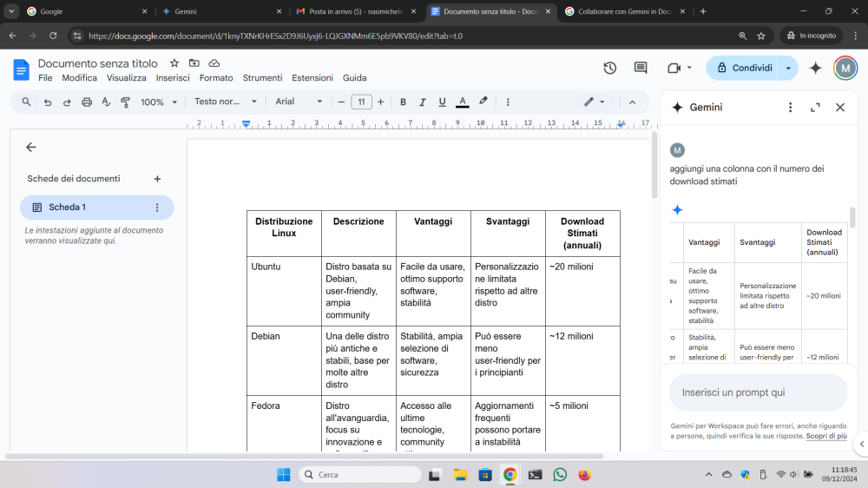Show side panel arrow
This screenshot has height=488, width=868.
tap(861, 444)
